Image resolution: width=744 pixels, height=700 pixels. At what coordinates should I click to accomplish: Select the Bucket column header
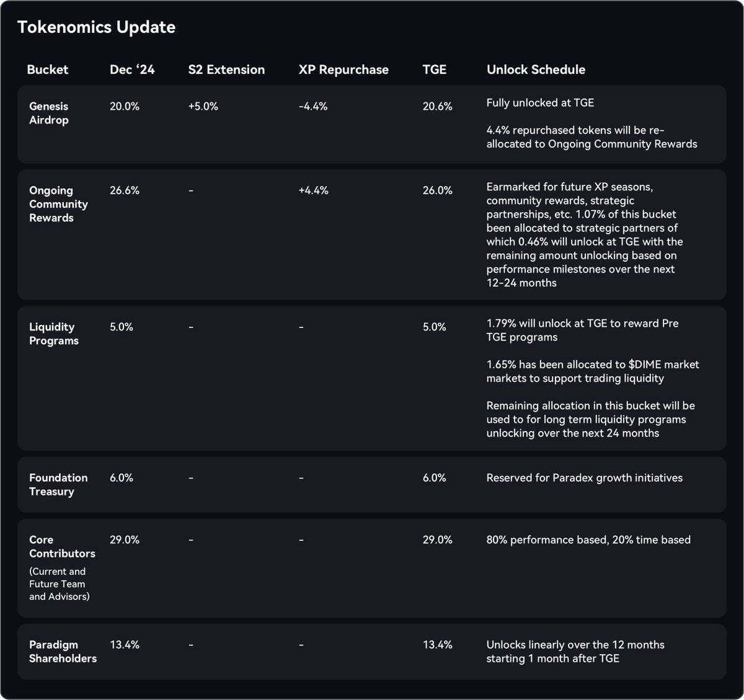coord(48,69)
